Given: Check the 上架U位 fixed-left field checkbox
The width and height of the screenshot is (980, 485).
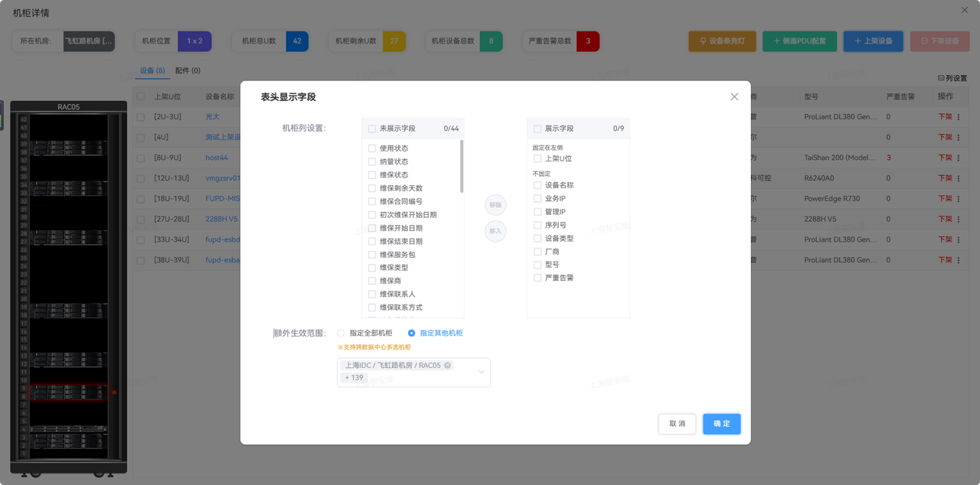Looking at the screenshot, I should (537, 158).
